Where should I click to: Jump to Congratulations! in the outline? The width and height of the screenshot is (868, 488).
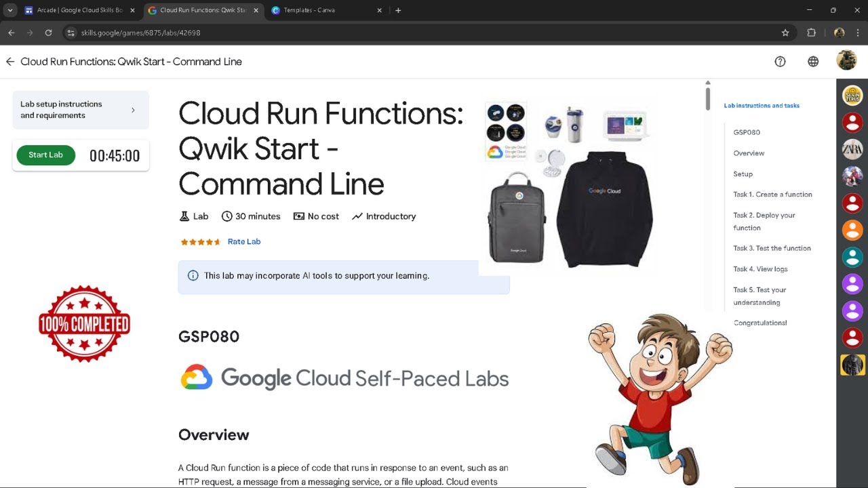coord(760,323)
